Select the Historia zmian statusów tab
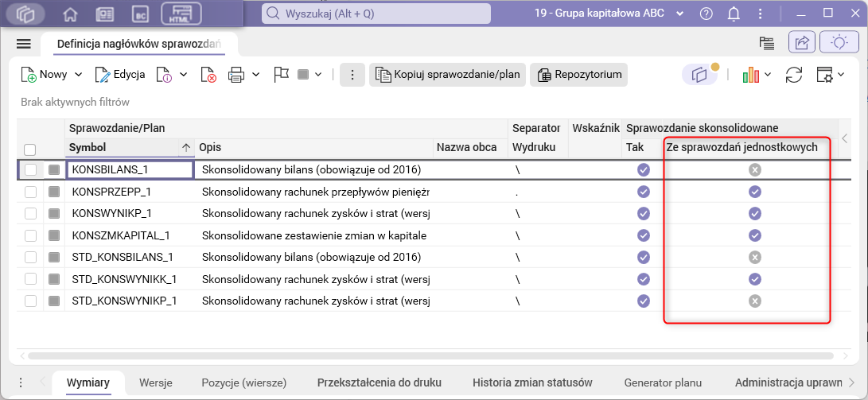 click(x=532, y=383)
